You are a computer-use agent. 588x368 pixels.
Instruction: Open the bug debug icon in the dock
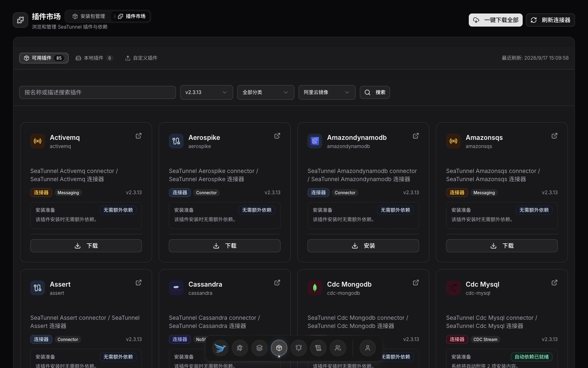(240, 348)
